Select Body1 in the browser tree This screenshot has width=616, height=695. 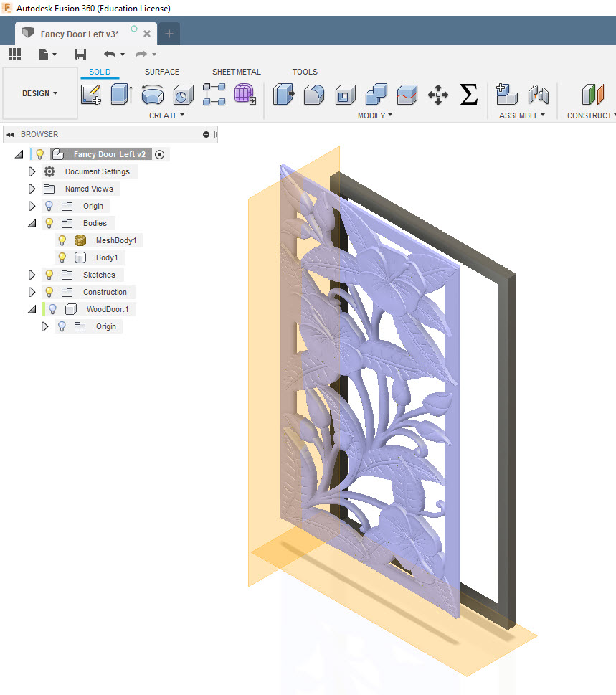tap(108, 257)
